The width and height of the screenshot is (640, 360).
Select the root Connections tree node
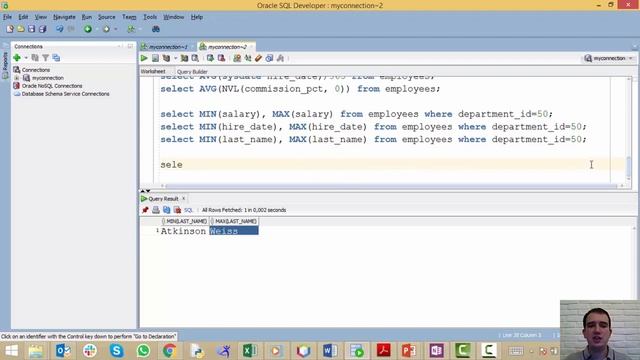click(x=36, y=70)
